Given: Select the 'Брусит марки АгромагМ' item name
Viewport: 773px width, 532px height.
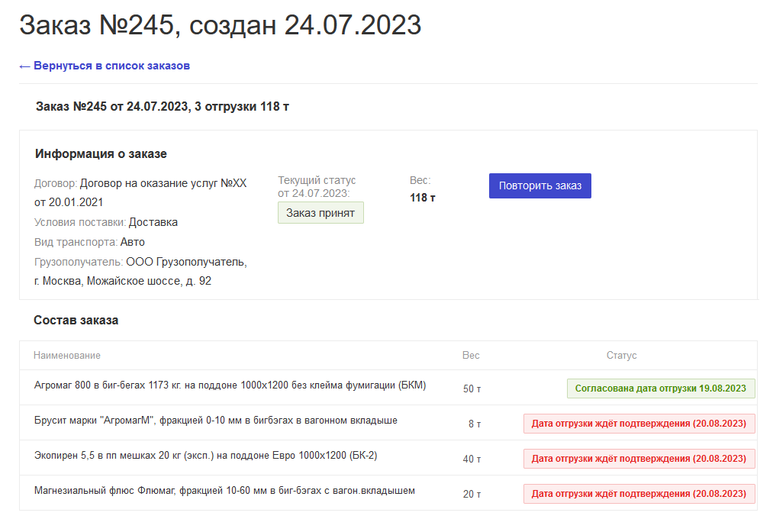Looking at the screenshot, I should pos(215,421).
